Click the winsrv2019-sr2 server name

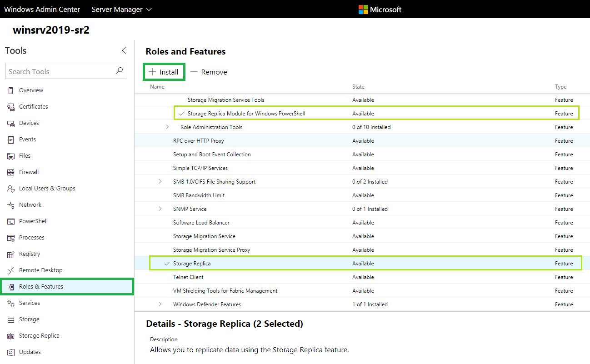(x=51, y=30)
